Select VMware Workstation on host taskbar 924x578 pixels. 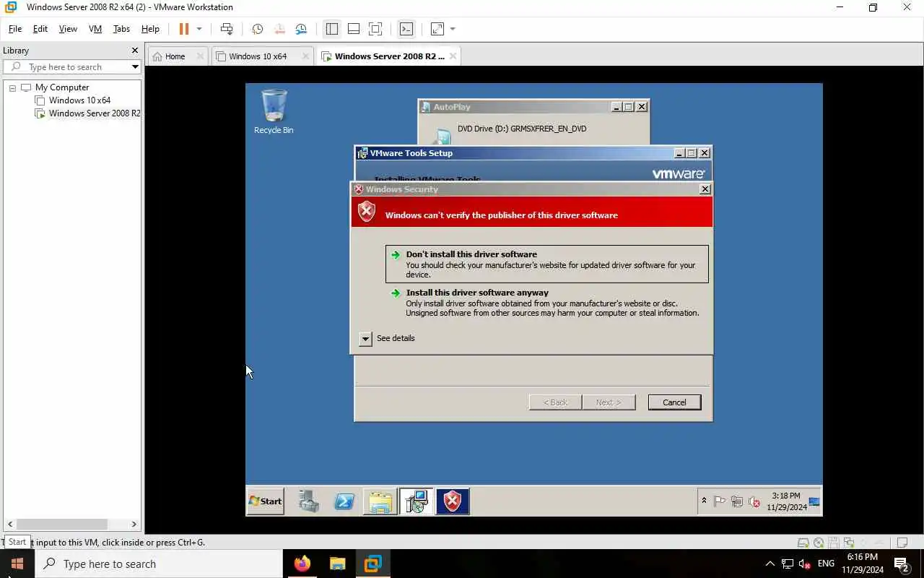point(372,564)
